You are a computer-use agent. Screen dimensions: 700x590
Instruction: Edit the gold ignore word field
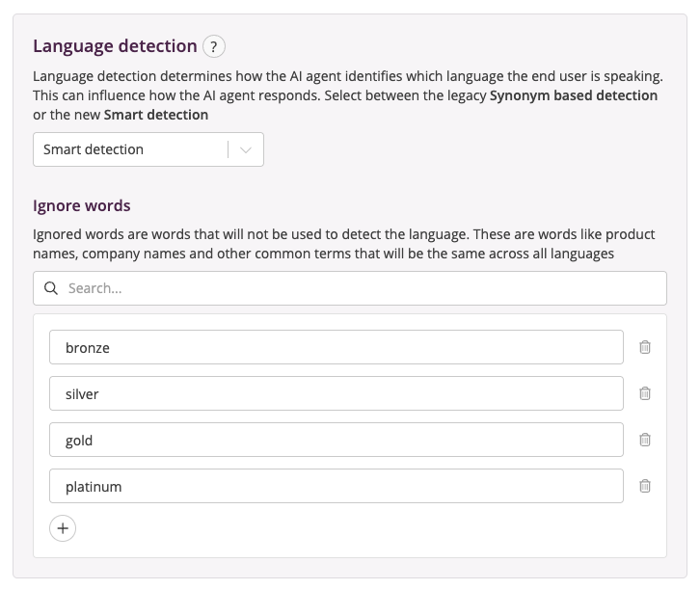pyautogui.click(x=336, y=440)
